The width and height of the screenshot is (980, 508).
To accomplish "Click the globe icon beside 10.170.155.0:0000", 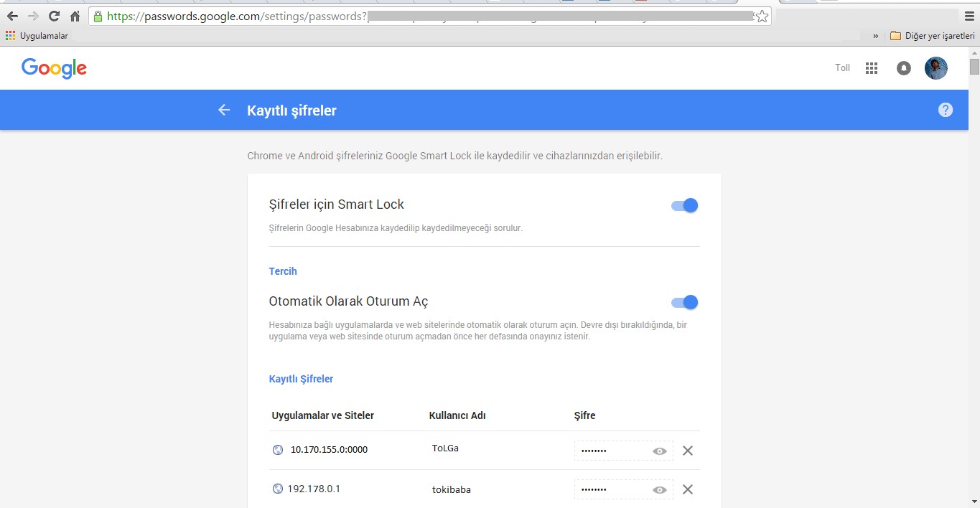I will tap(277, 449).
